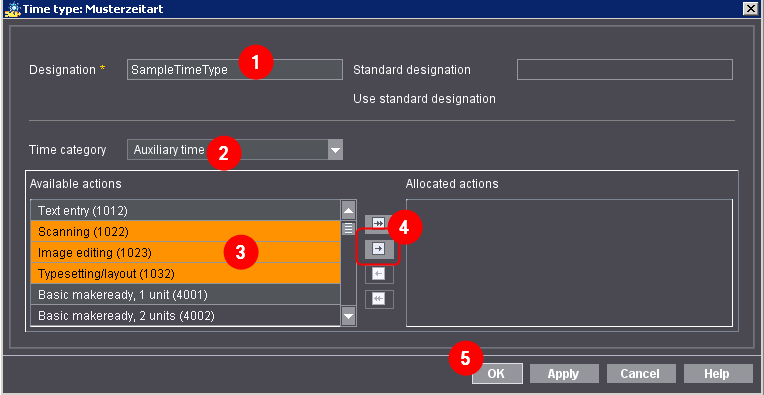The image size is (764, 395).
Task: Select Basic makeready, 1 unit (4001)
Action: [185, 295]
